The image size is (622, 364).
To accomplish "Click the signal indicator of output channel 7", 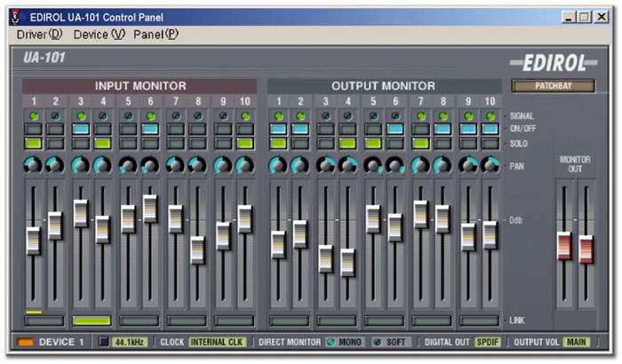I will coord(419,116).
